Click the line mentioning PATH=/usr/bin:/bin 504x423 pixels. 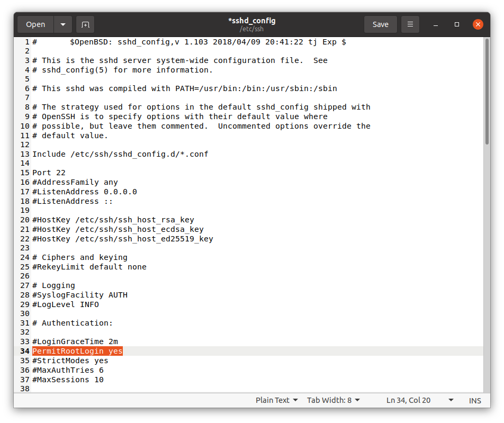[185, 88]
